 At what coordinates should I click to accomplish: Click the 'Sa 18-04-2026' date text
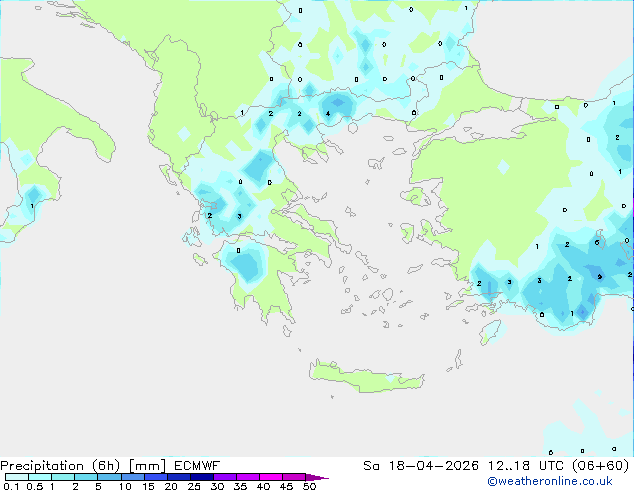(421, 466)
